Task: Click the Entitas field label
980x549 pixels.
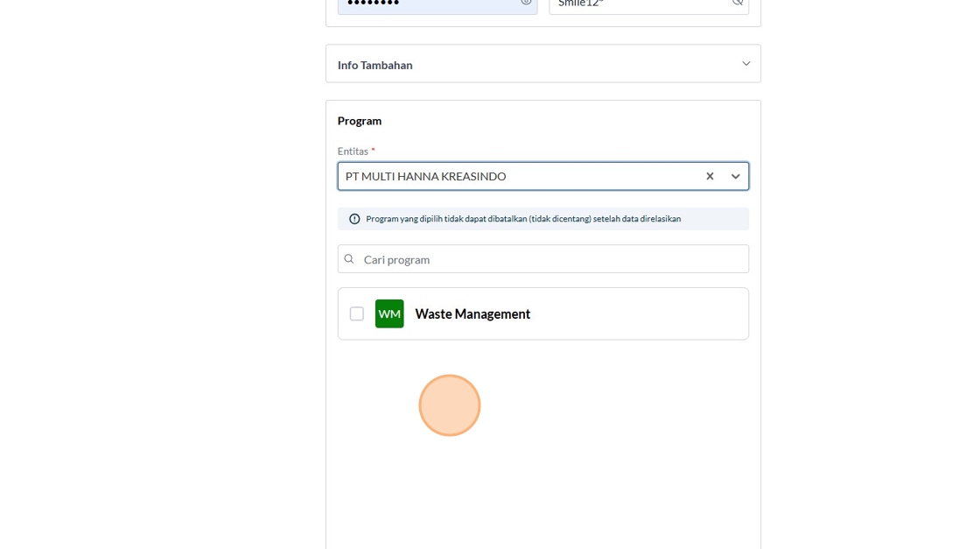Action: 353,151
